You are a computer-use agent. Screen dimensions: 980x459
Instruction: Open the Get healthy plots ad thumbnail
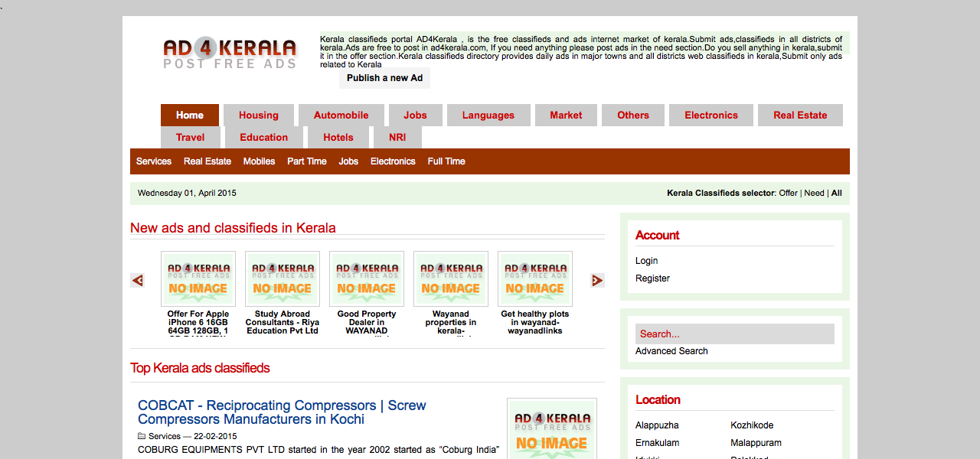[x=535, y=279]
